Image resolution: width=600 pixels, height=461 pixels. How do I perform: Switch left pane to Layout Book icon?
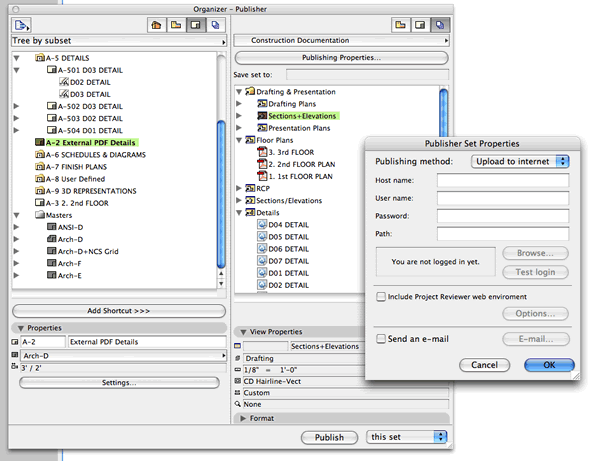196,24
